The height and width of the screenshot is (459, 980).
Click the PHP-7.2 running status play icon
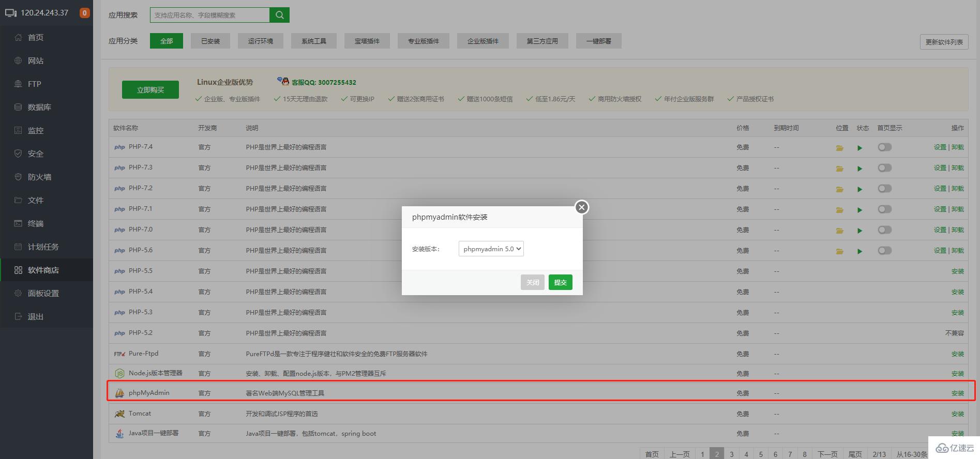[x=860, y=189]
